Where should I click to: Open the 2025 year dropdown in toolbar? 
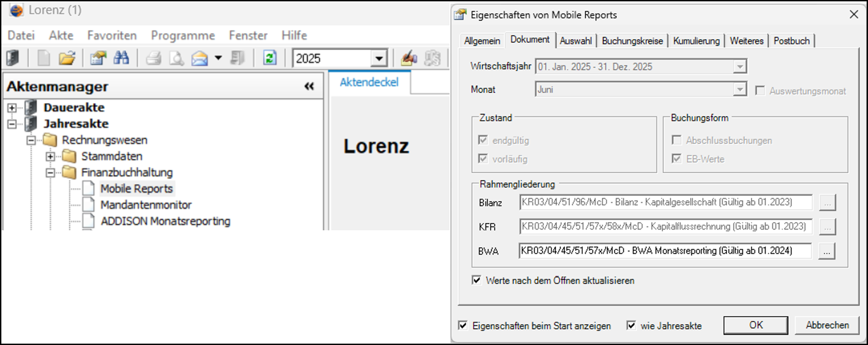coord(379,58)
